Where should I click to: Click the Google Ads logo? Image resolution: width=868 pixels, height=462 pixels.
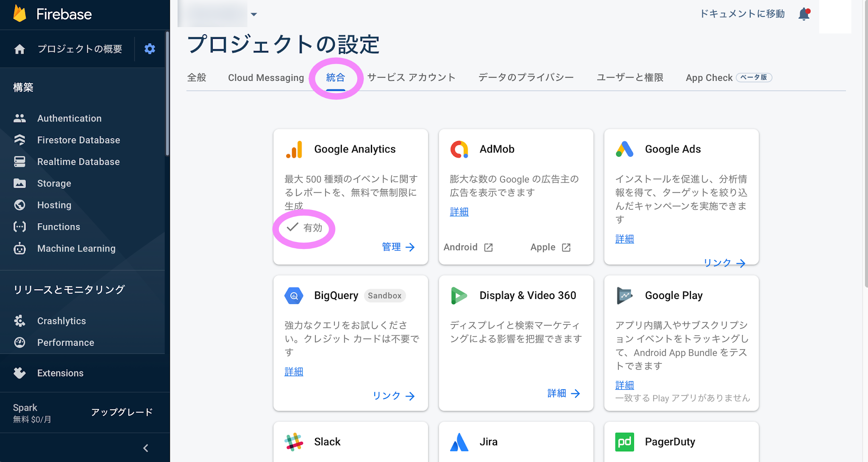pyautogui.click(x=625, y=149)
